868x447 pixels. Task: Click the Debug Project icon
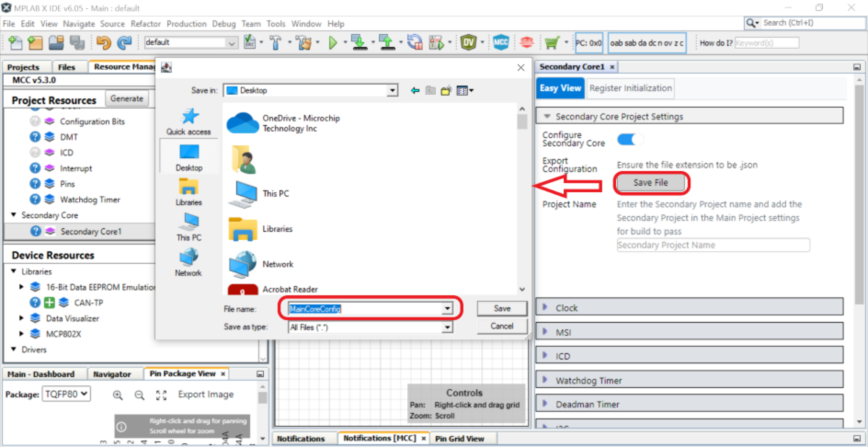coord(437,42)
